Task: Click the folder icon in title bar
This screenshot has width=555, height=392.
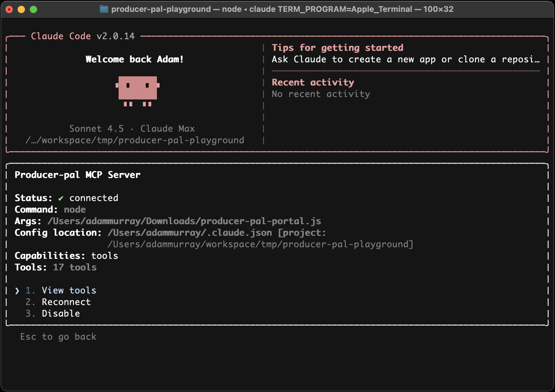Action: tap(103, 9)
